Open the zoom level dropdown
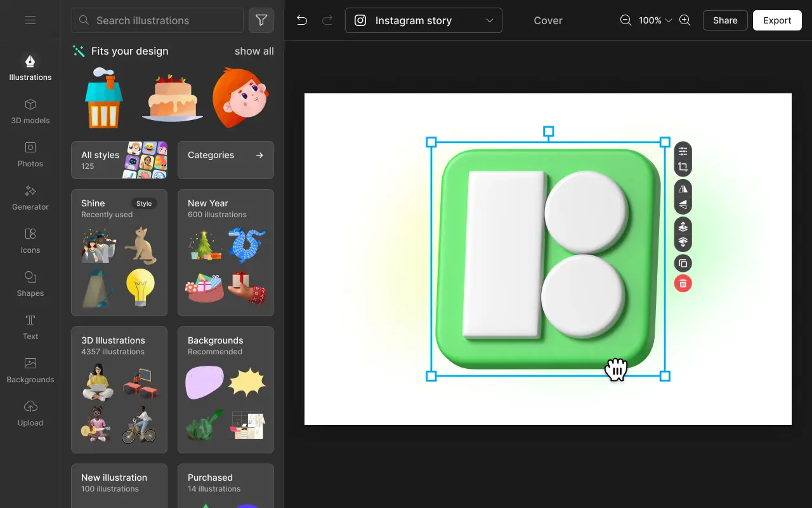 point(655,20)
